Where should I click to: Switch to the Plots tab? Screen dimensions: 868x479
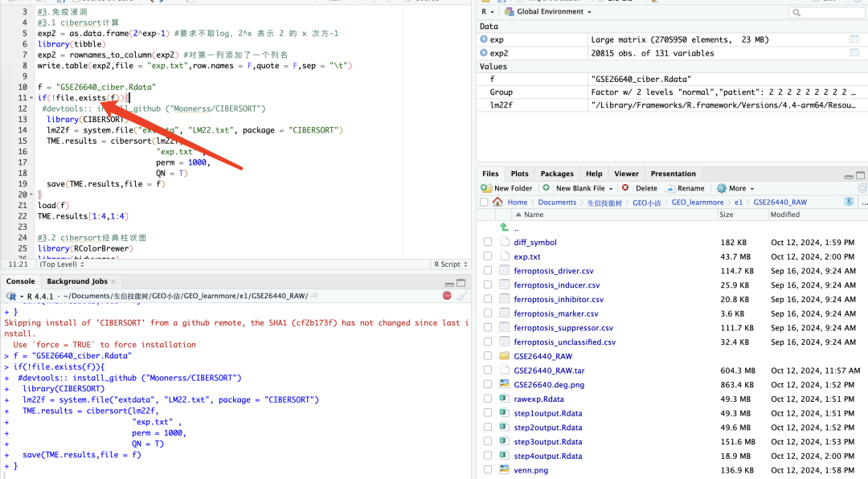coord(519,174)
